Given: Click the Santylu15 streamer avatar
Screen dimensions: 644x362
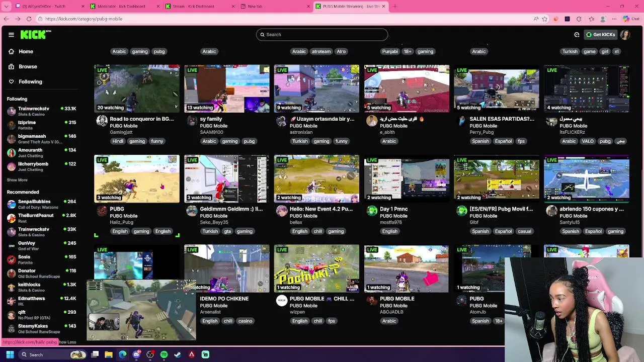Looking at the screenshot, I should [552, 211].
